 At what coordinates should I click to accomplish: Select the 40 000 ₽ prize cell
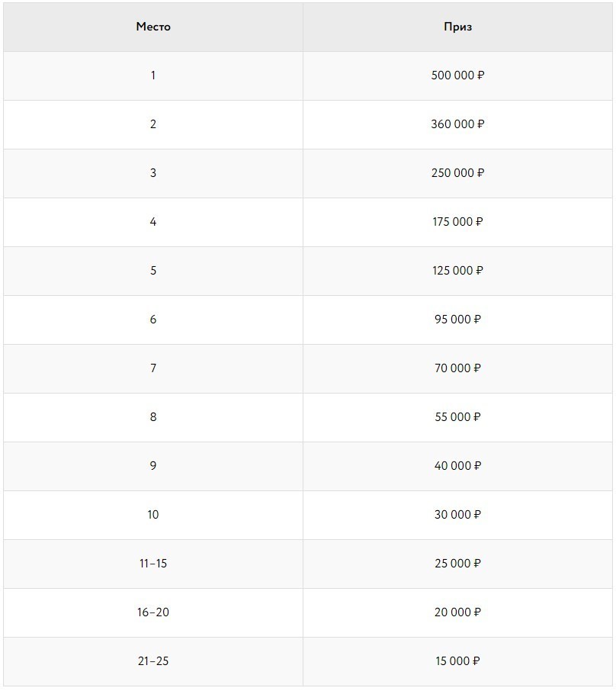pyautogui.click(x=457, y=466)
